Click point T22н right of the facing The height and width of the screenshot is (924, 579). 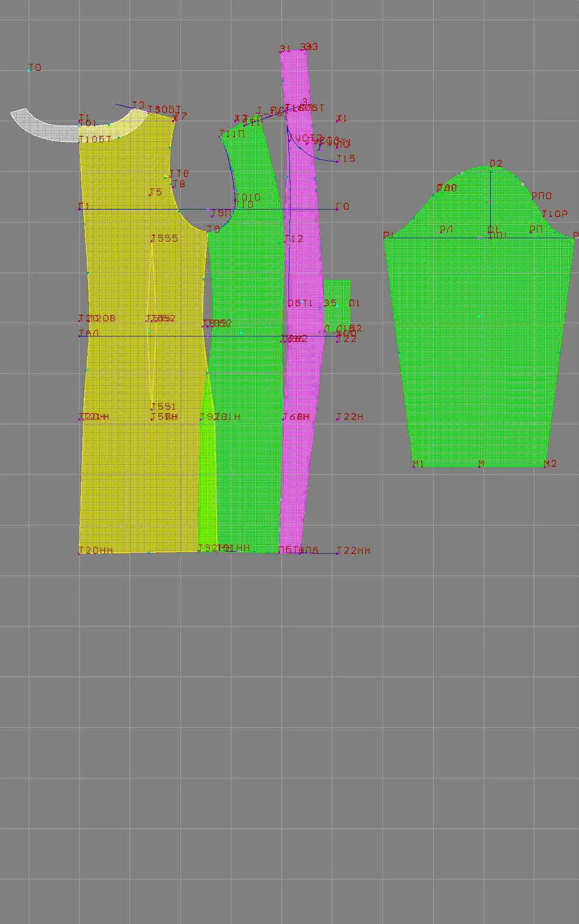338,420
